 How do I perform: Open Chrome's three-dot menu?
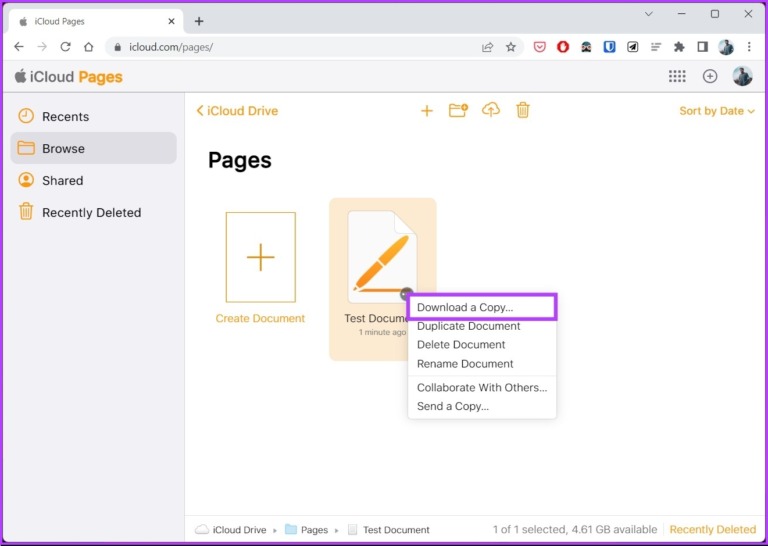pos(749,47)
